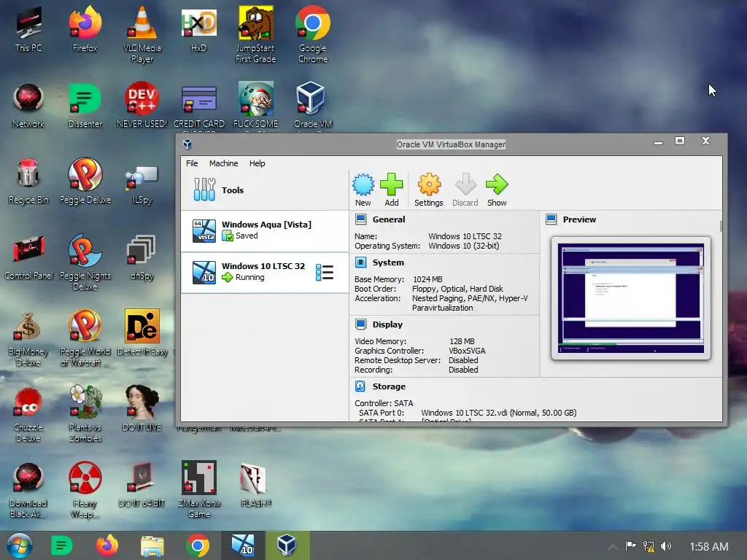Select the Firefox desktop icon

click(85, 29)
